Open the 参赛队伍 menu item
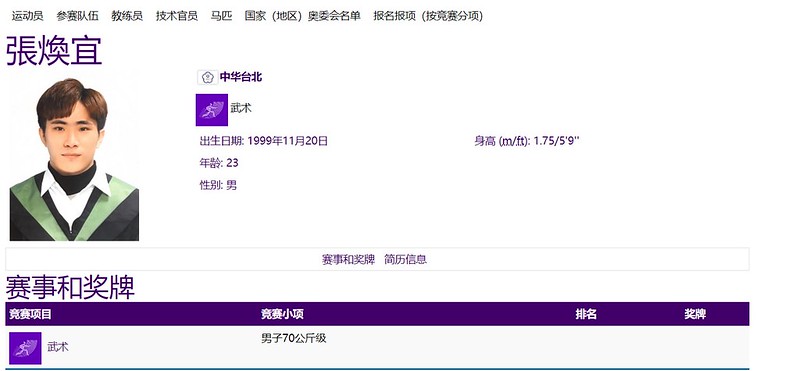The height and width of the screenshot is (371, 799). click(x=77, y=16)
